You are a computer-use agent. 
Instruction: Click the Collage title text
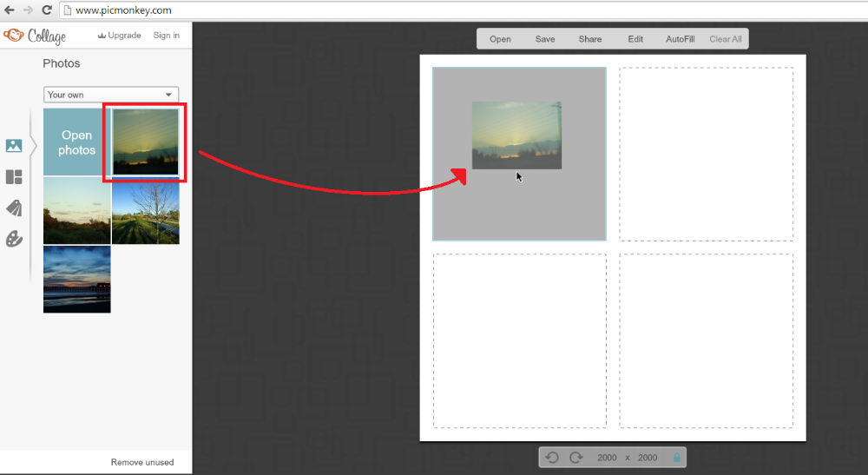(x=47, y=36)
